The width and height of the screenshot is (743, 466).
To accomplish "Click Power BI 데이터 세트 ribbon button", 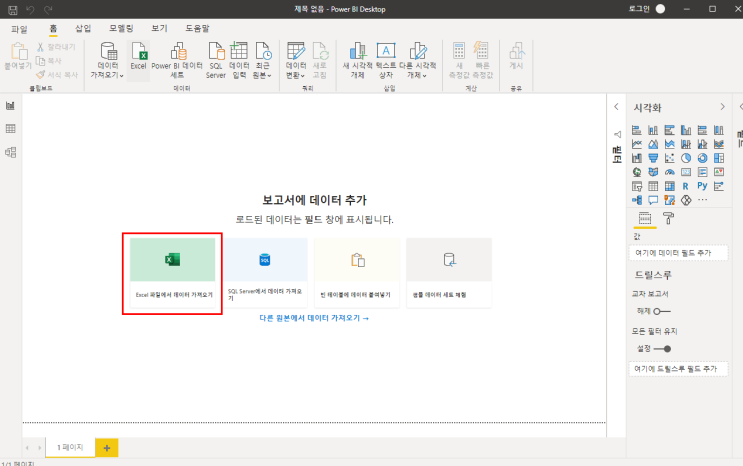I will pyautogui.click(x=177, y=60).
